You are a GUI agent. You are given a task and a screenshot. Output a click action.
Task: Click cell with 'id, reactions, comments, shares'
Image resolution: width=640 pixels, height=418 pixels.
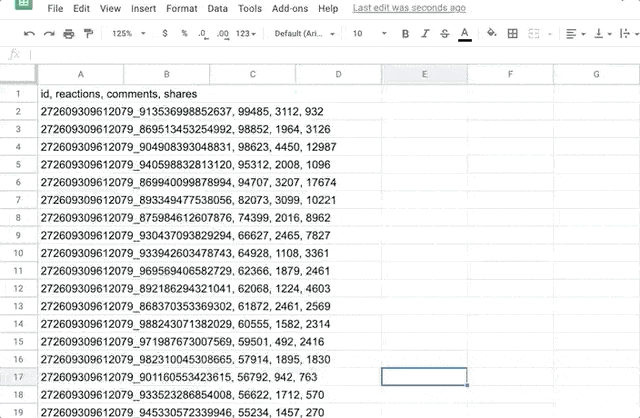[x=80, y=94]
